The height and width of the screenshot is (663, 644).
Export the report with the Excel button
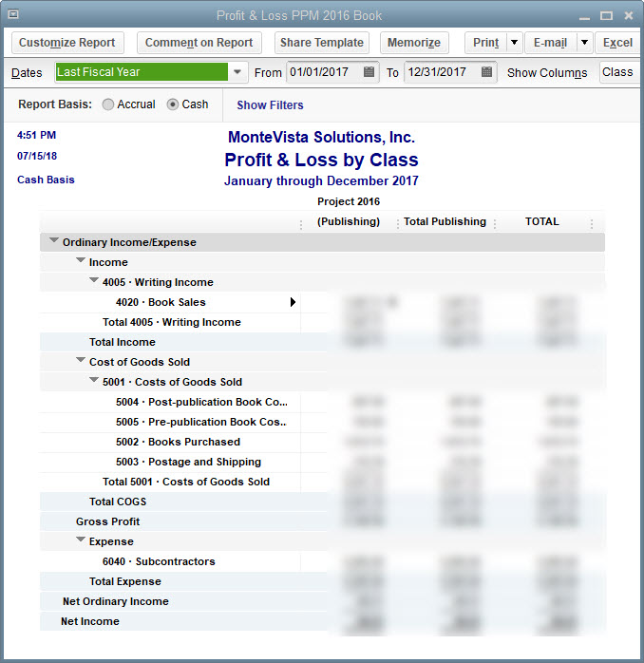[617, 43]
